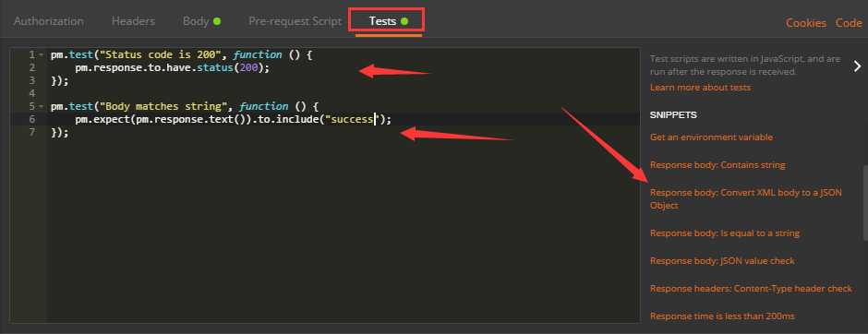Open the Body tab
868x334 pixels.
(x=202, y=21)
